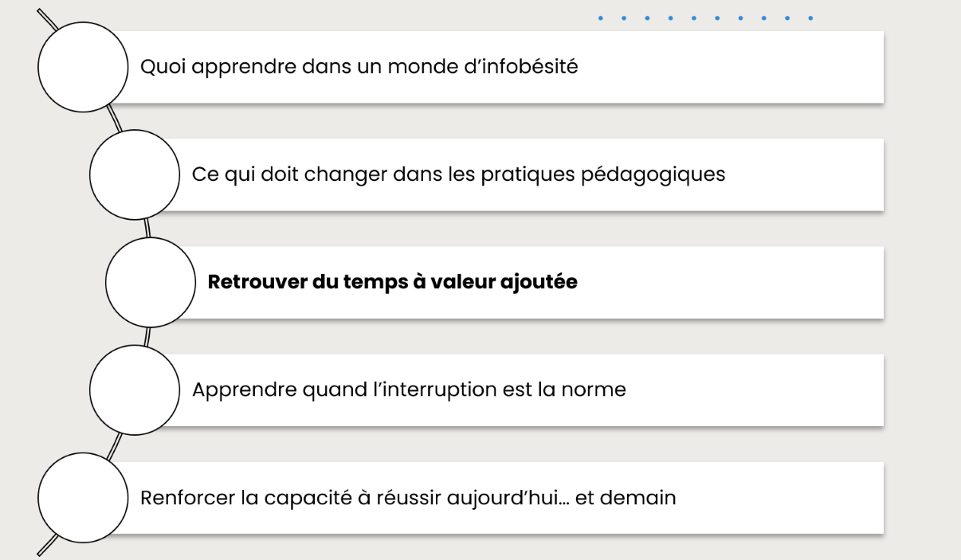Select the circle next to "Apprendre quand l'interruption"
This screenshot has width=961, height=560.
click(x=135, y=390)
